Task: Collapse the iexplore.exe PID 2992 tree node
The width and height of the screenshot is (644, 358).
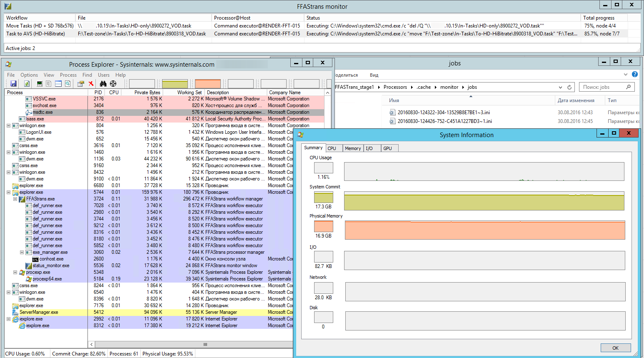Action: tap(8, 319)
